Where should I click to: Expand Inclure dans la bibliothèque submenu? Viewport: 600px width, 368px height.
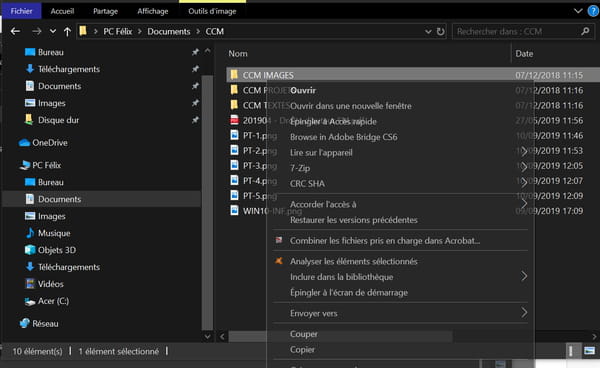tap(524, 276)
